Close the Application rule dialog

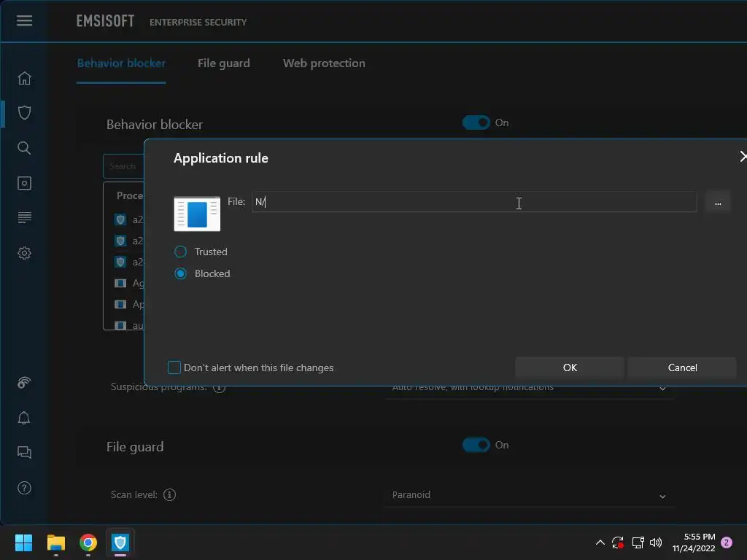(742, 157)
